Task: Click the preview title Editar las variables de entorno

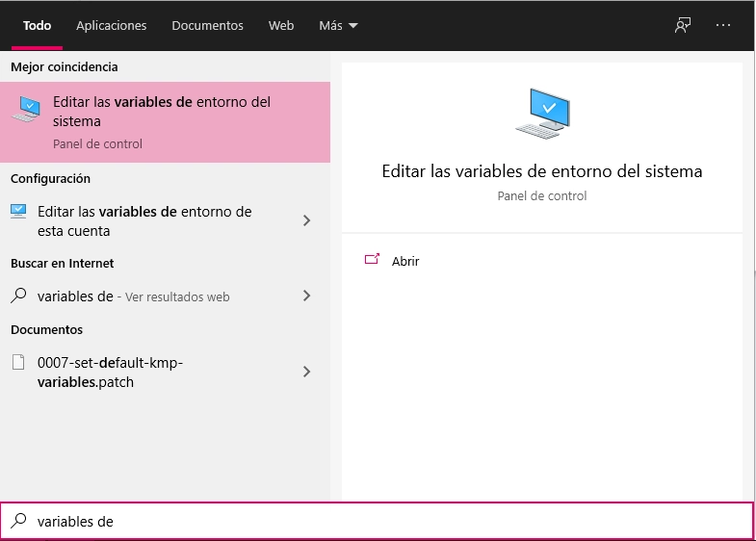Action: click(542, 171)
